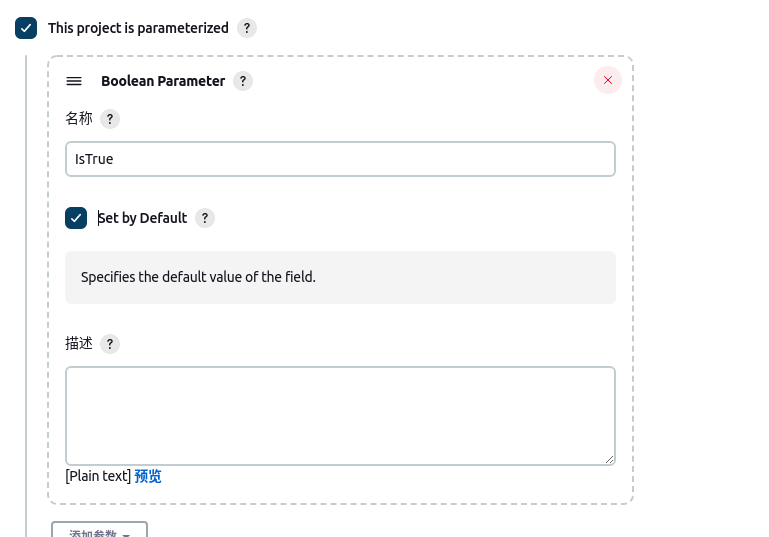769x537 pixels.
Task: Click the 名称 field label
Action: pos(79,119)
